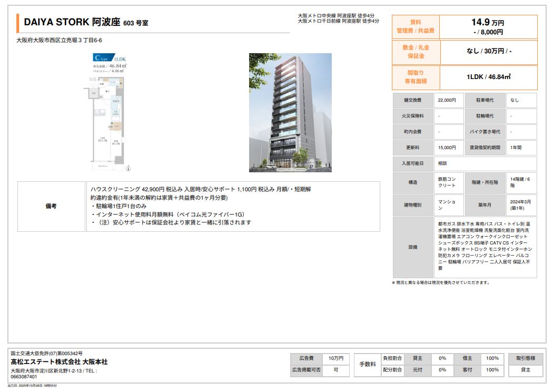Click the 広告費 10万円 value cell
The height and width of the screenshot is (392, 554).
coord(335,358)
